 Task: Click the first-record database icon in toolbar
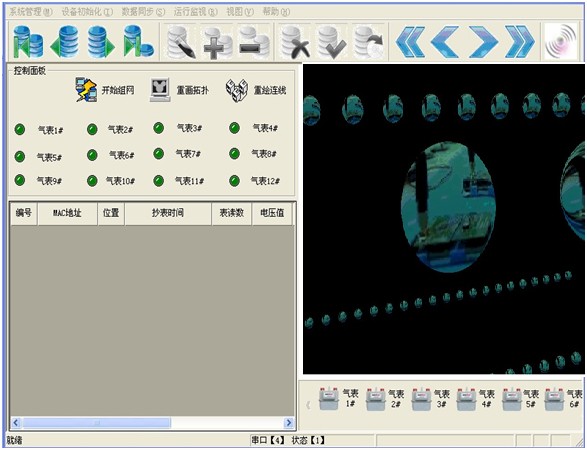(x=28, y=42)
